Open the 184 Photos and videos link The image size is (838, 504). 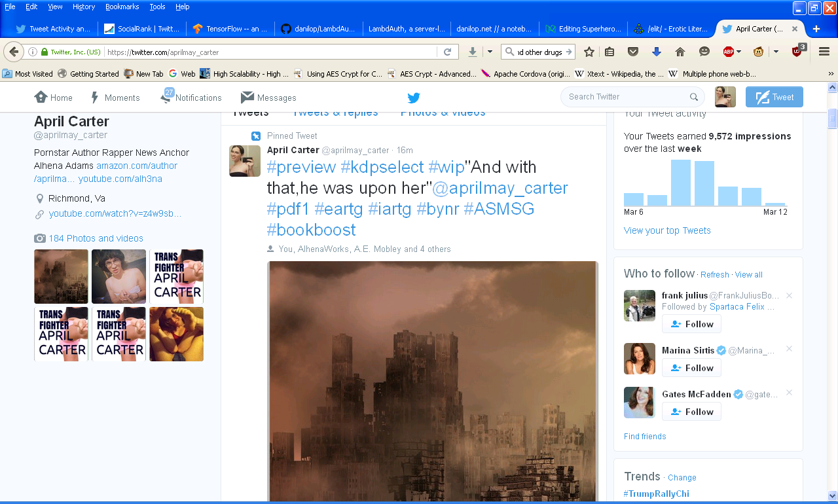tap(96, 238)
